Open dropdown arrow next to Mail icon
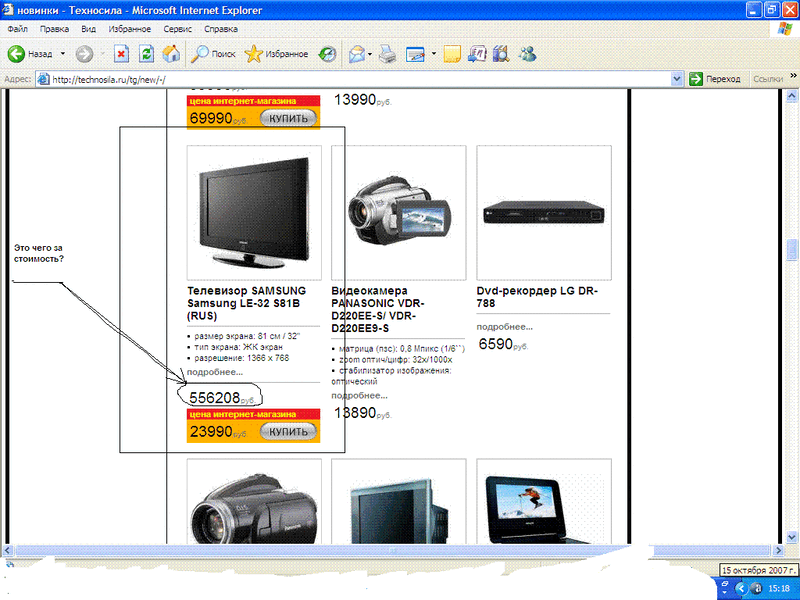Viewport: 800px width, 600px height. (x=370, y=54)
